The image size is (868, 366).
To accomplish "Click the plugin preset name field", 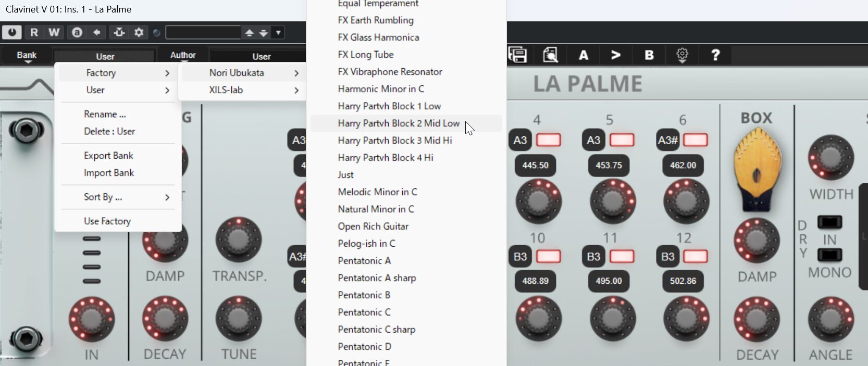I will click(203, 33).
